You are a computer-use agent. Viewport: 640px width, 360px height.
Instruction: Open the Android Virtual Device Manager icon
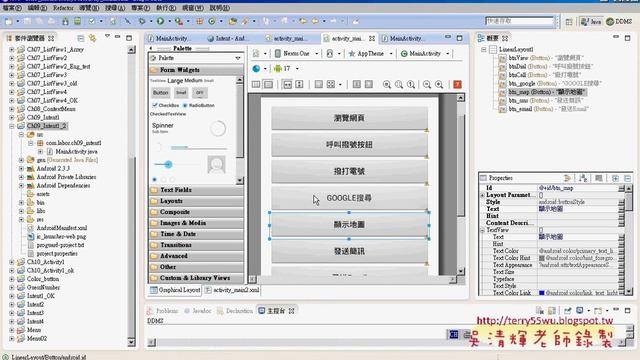point(78,21)
